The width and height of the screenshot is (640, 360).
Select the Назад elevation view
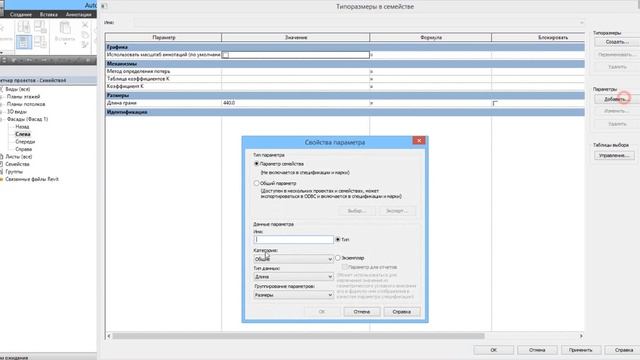click(22, 127)
